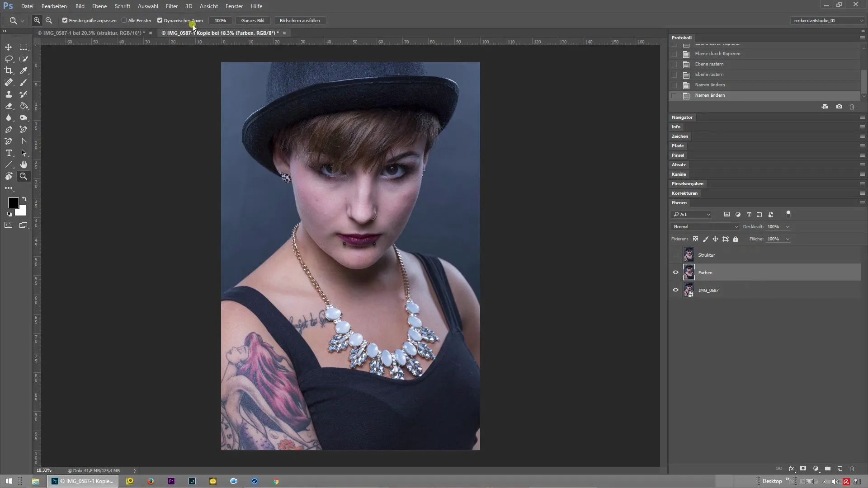Click the zoom out magnifier option
The height and width of the screenshot is (488, 868).
49,20
